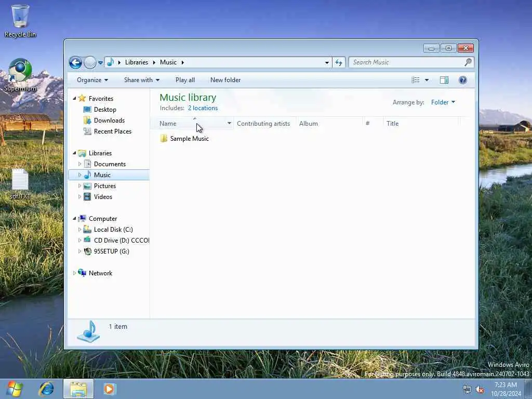The width and height of the screenshot is (532, 399).
Task: Select the Sample Music folder icon
Action: (164, 138)
